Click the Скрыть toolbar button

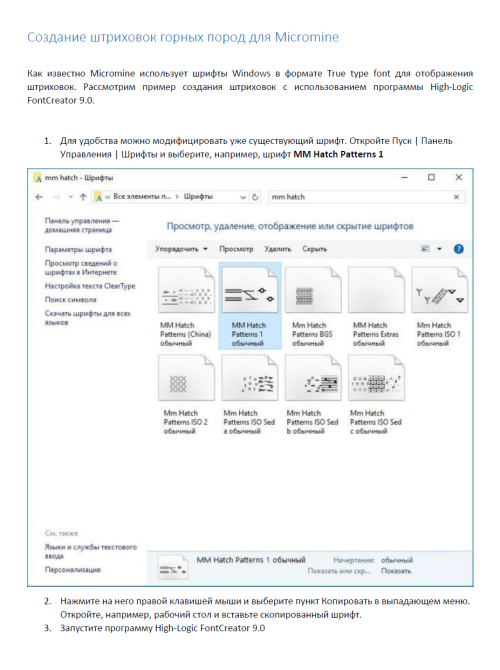[315, 249]
